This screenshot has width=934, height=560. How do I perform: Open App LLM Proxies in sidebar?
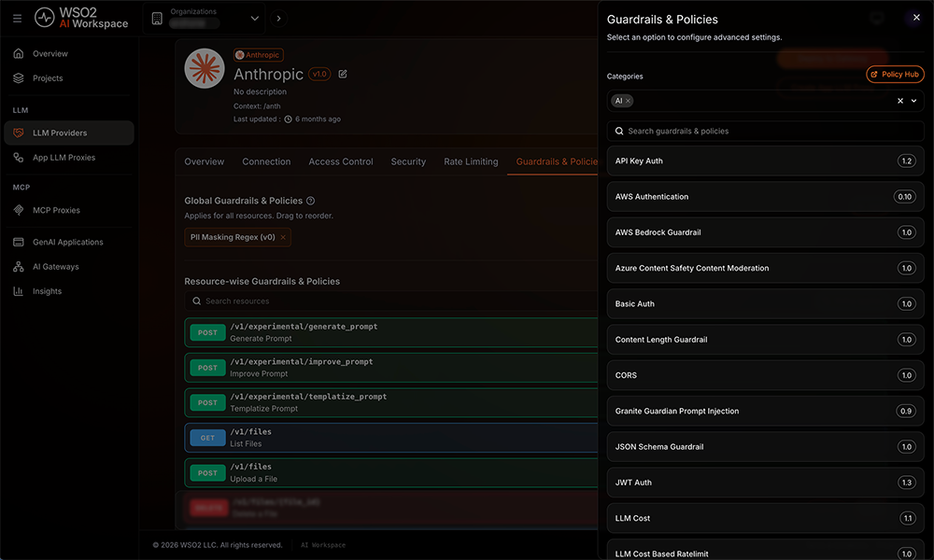(68, 158)
